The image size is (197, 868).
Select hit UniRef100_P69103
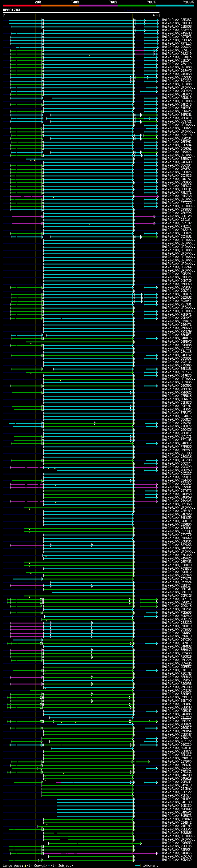tap(177, 857)
